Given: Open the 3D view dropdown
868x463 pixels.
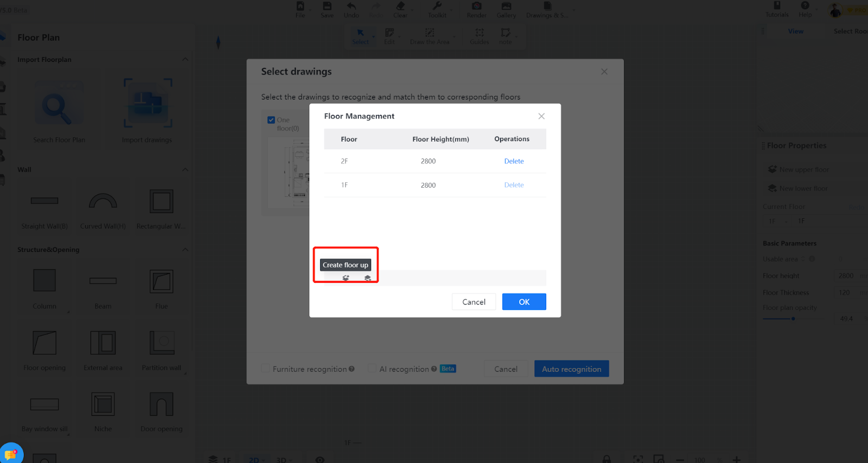Looking at the screenshot, I should tap(284, 460).
